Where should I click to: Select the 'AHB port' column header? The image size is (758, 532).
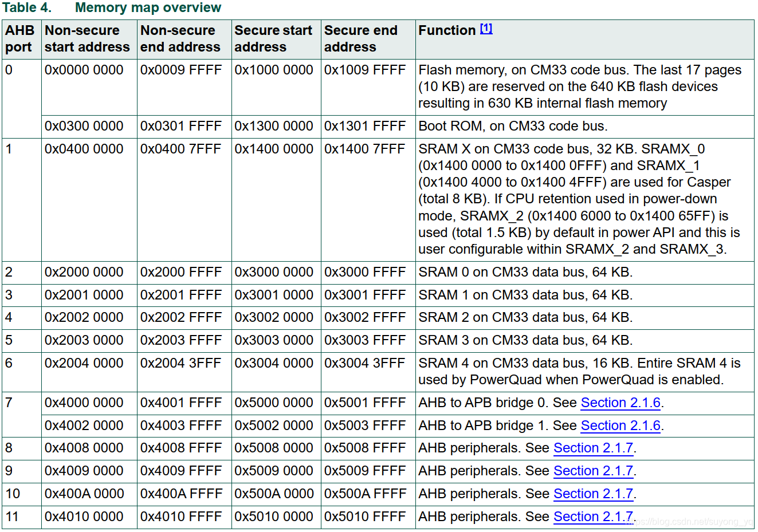click(x=22, y=39)
